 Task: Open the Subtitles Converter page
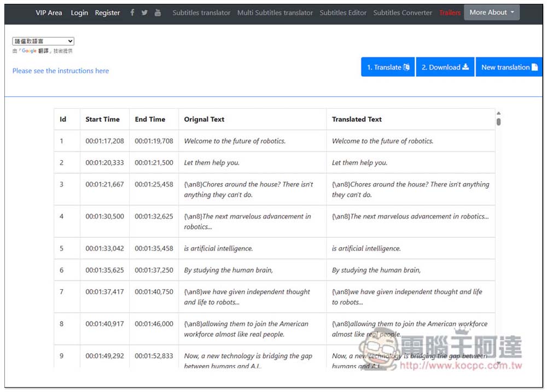click(x=403, y=13)
